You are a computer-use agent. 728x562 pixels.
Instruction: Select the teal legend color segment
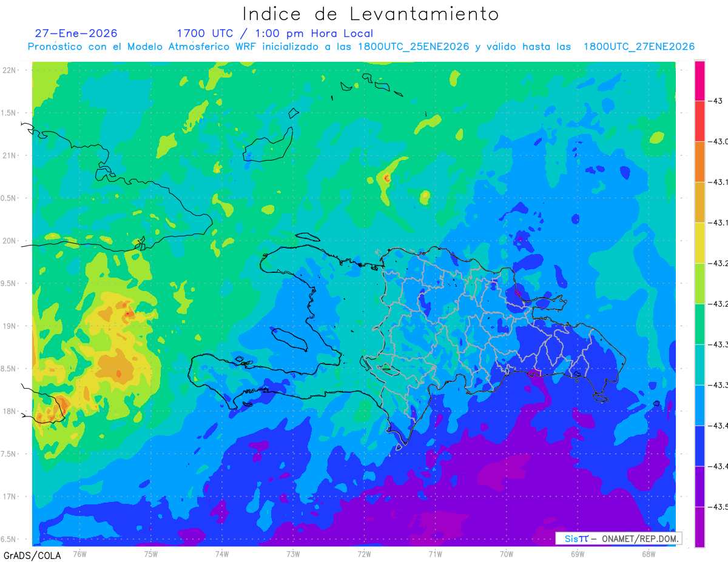tap(699, 364)
